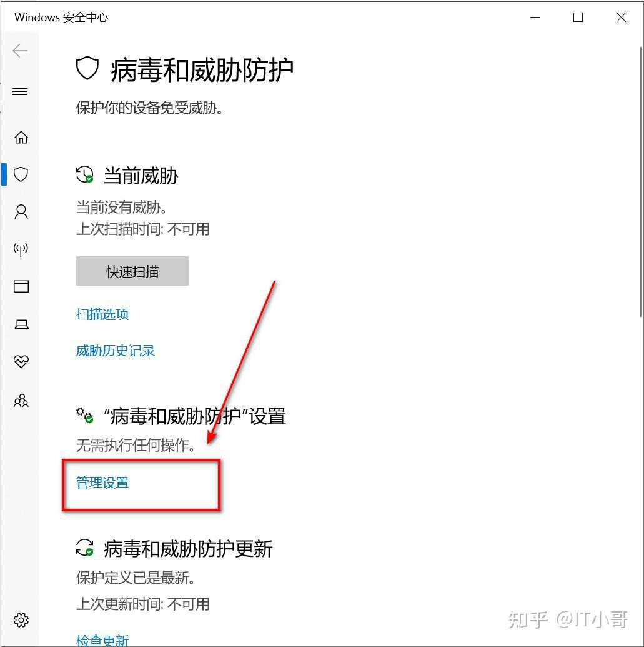644x647 pixels.
Task: Open the 威胁历史记录 link
Action: click(116, 351)
